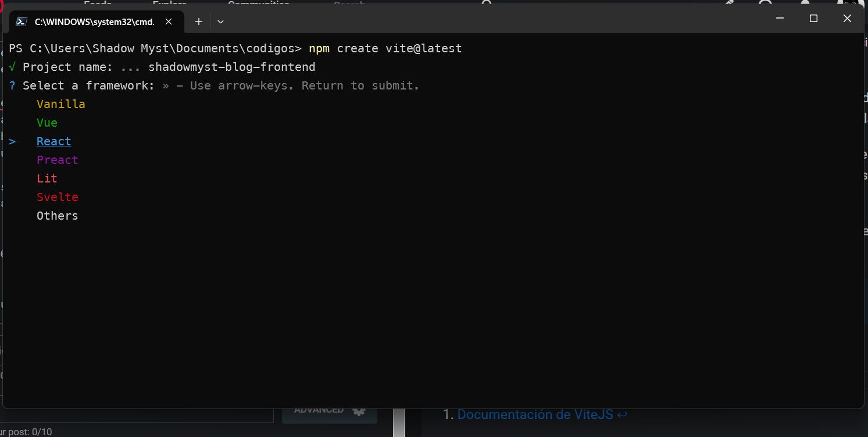Click the PowerShell icon on the tab
Viewport: 868px width, 437px height.
pyautogui.click(x=22, y=22)
